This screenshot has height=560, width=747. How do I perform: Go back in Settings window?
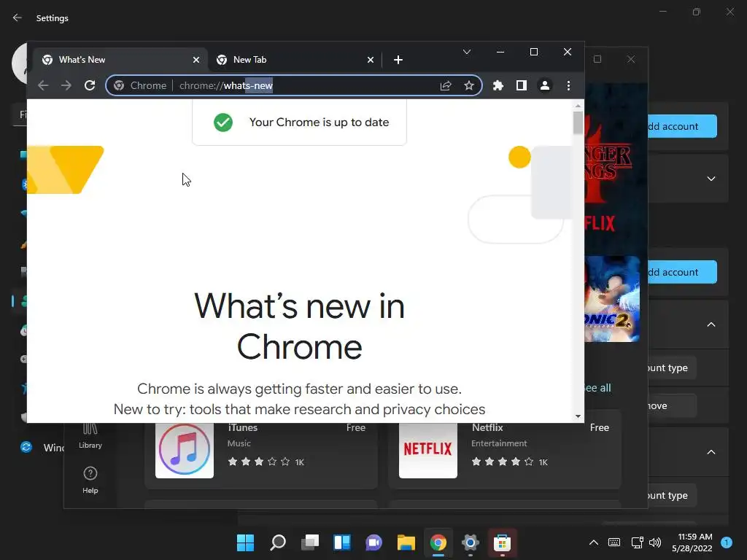[x=18, y=17]
